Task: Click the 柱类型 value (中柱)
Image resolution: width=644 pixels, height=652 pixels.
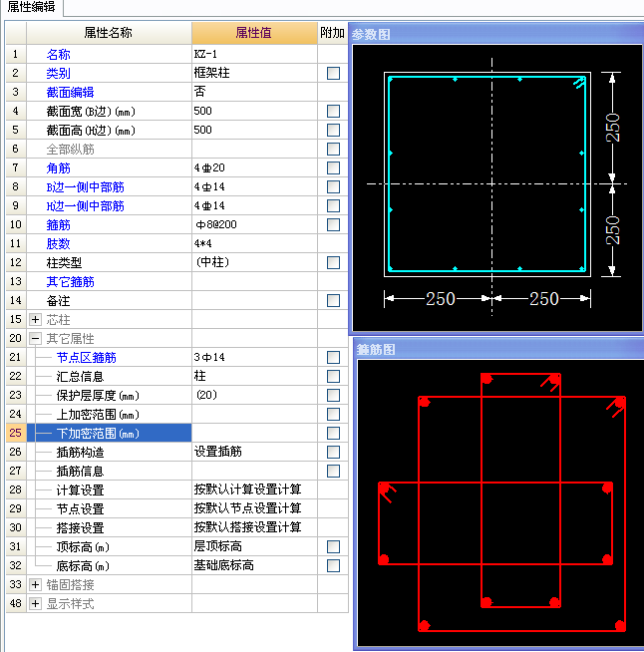Action: click(x=212, y=262)
